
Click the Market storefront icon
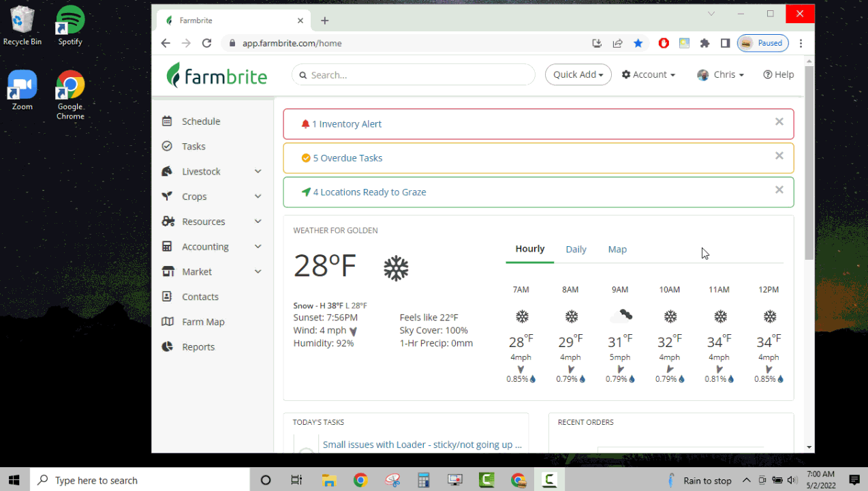tap(168, 271)
